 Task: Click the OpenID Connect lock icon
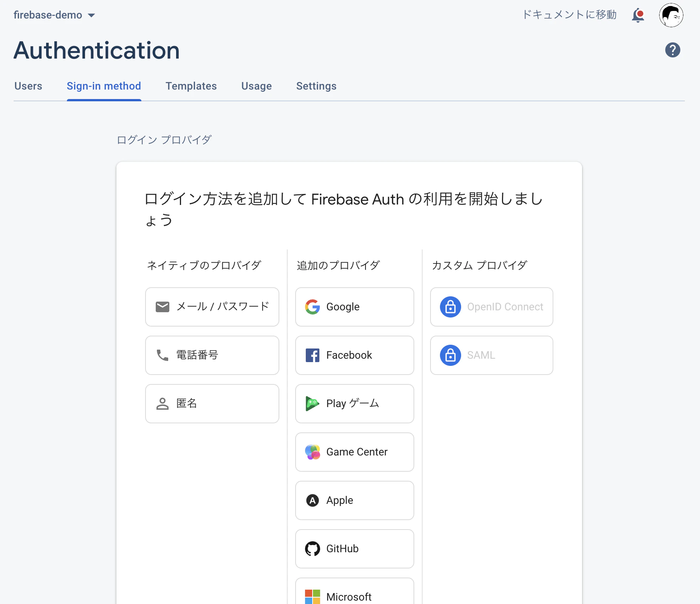451,307
